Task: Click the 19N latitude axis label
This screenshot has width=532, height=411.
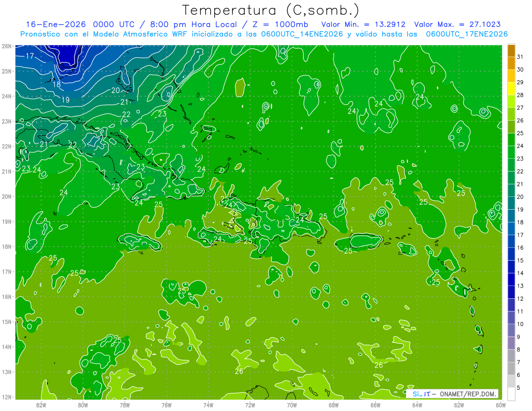Action: (6, 221)
